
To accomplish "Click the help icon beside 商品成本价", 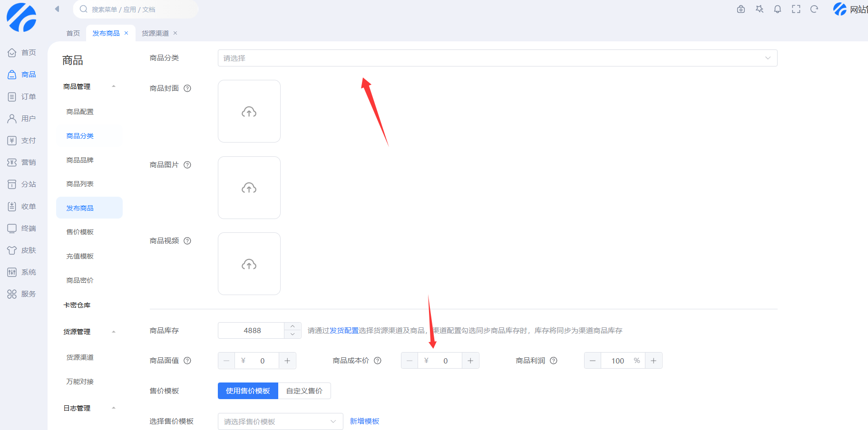I will pyautogui.click(x=378, y=361).
